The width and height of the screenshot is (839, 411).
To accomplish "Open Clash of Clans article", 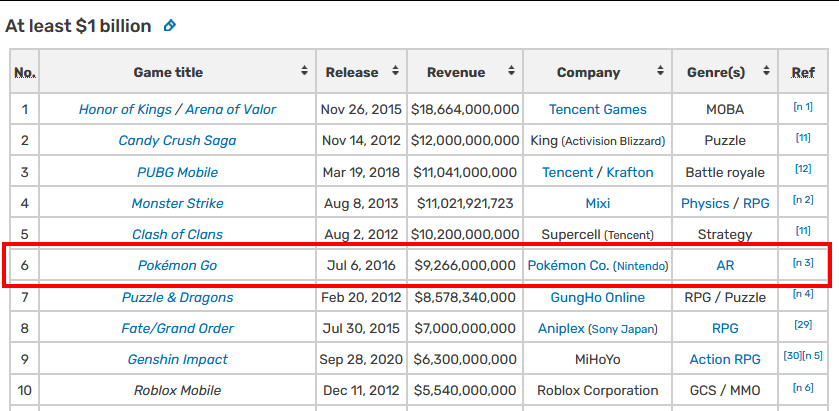I will [x=178, y=234].
